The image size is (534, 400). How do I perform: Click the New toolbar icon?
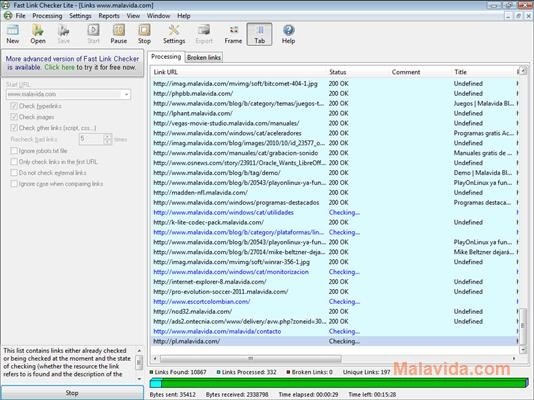coord(13,34)
